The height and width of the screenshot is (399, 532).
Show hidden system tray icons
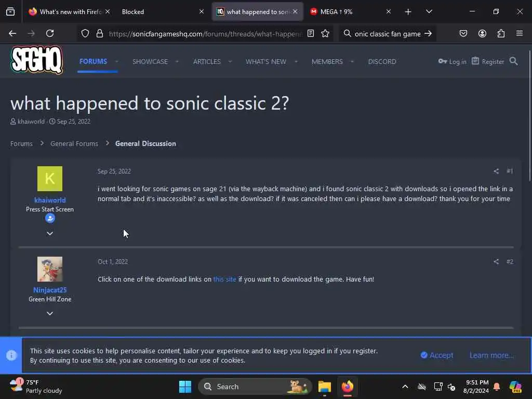click(405, 387)
